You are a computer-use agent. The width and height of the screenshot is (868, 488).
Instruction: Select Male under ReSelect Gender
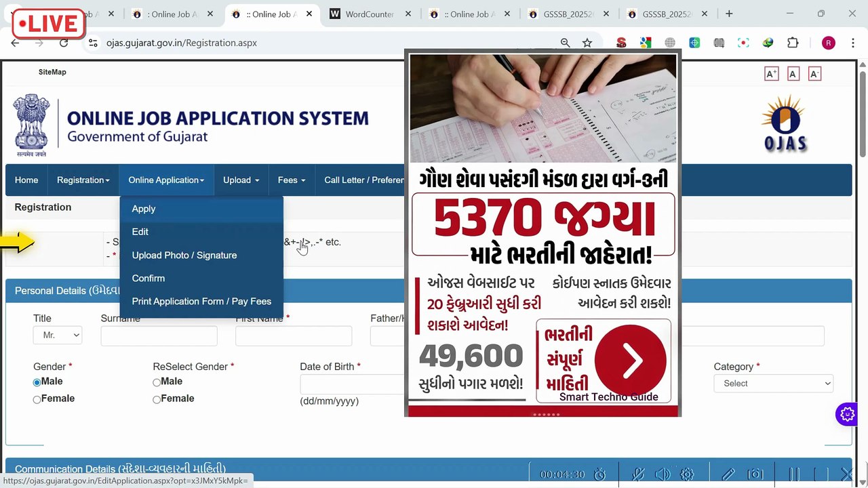(157, 382)
